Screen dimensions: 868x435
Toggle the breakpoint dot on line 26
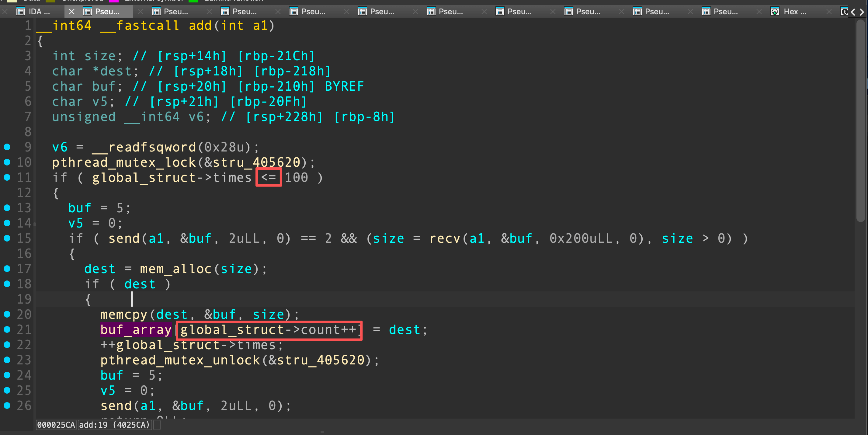click(7, 405)
